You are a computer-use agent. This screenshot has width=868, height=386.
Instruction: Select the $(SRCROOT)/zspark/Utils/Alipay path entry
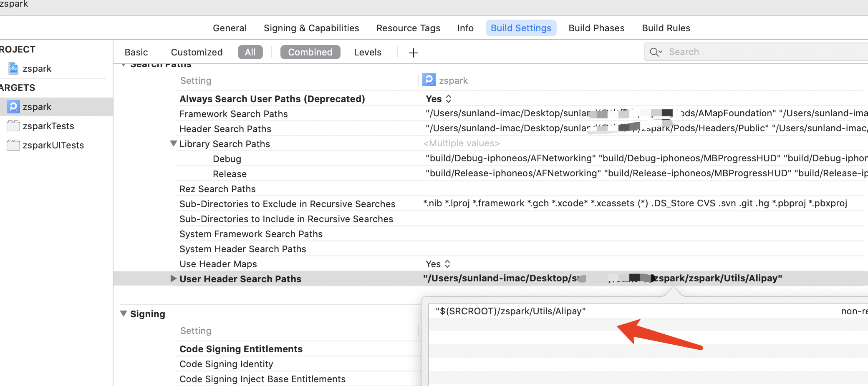point(511,311)
